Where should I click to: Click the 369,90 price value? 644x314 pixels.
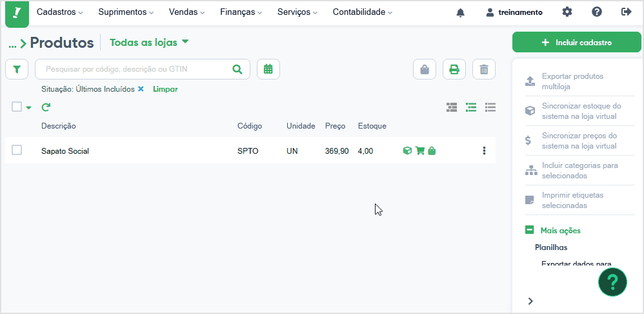click(x=337, y=151)
